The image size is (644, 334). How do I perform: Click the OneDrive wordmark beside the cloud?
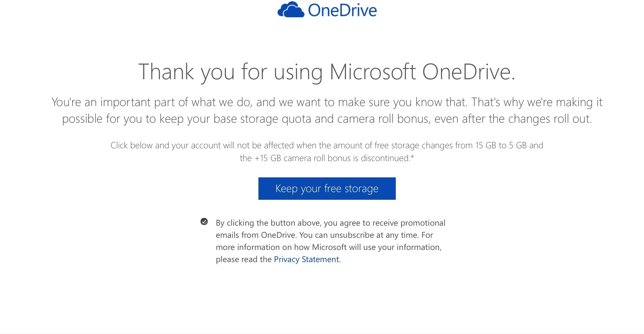point(342,10)
